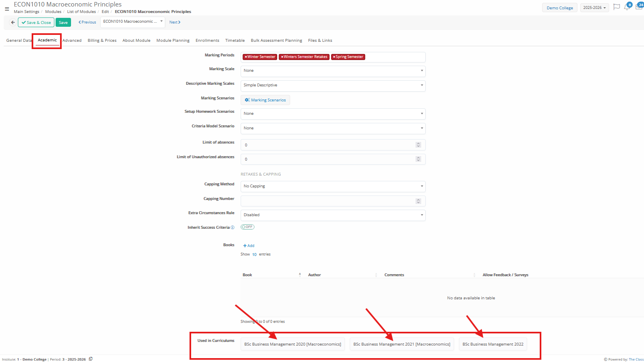Open the hamburger navigation menu
The image size is (644, 363).
tap(7, 9)
